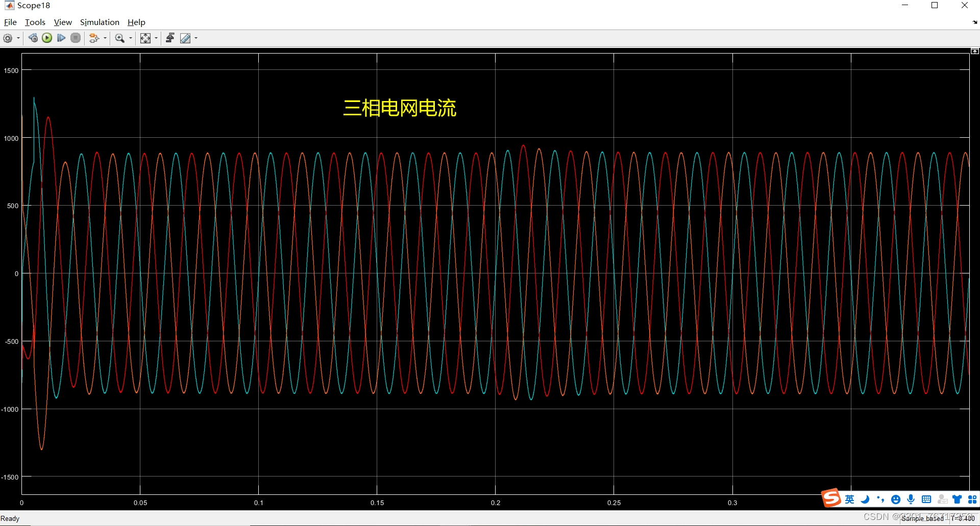The height and width of the screenshot is (526, 980).
Task: Open the View menu
Action: (x=63, y=22)
